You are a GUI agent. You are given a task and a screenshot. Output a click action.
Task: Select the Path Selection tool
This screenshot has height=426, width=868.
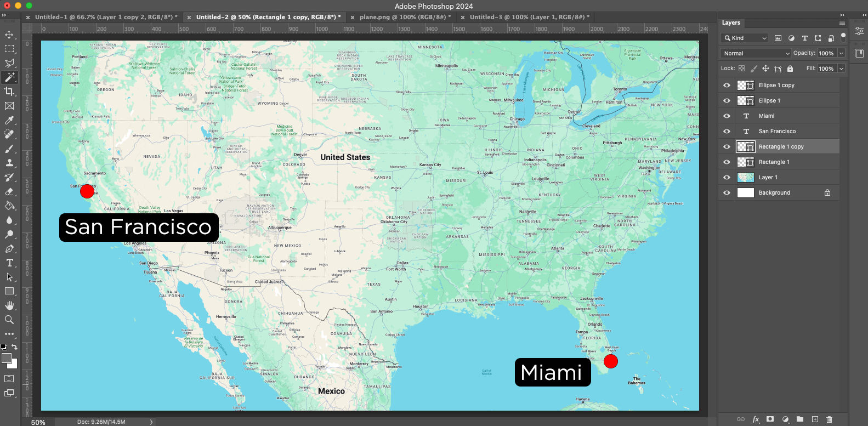point(9,277)
